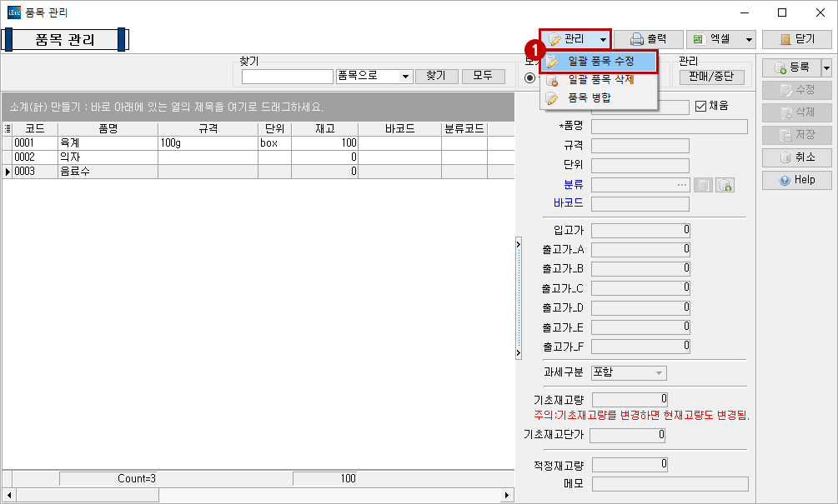This screenshot has height=504, width=838.
Task: Click the 분류코드 column header
Action: (464, 128)
